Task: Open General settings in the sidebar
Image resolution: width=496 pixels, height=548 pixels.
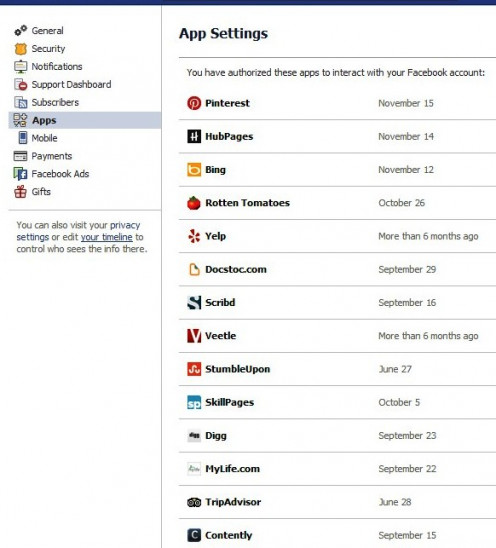Action: tap(48, 31)
